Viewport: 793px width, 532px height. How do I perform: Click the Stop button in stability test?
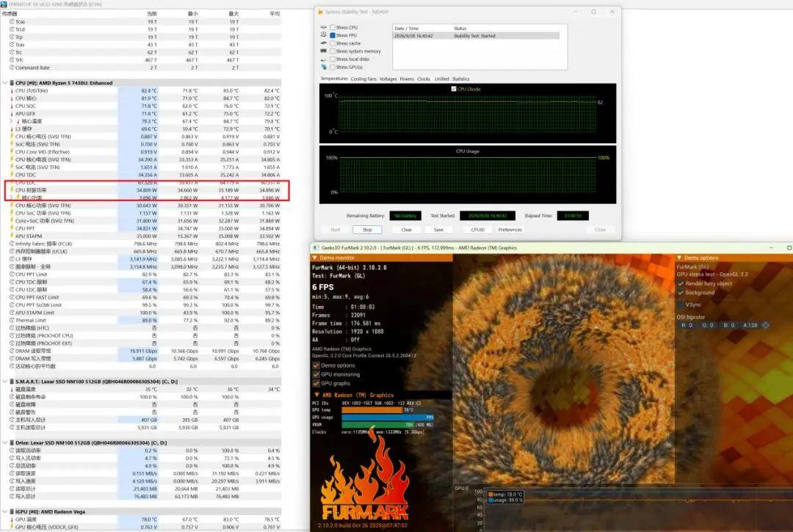367,230
